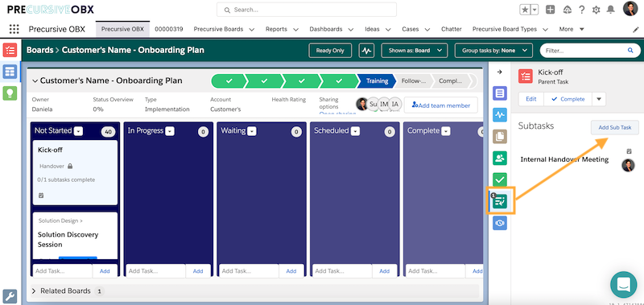The image size is (644, 305).
Task: Expand the Precursive Boards tab menu
Action: 252,30
